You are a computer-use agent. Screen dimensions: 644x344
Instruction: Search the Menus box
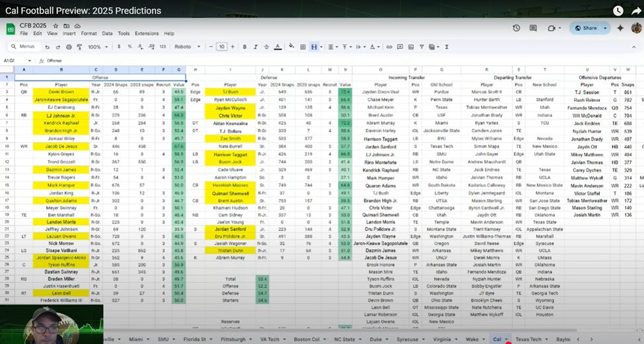24,46
